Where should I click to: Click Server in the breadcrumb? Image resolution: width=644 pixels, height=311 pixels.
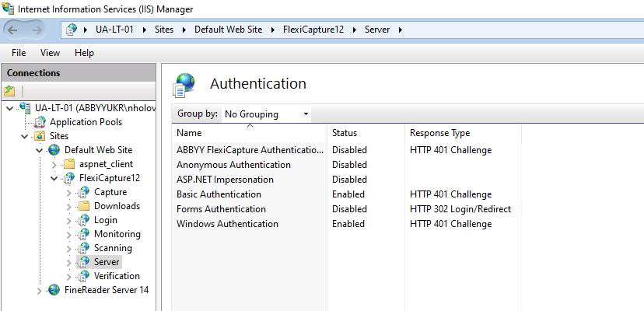377,30
